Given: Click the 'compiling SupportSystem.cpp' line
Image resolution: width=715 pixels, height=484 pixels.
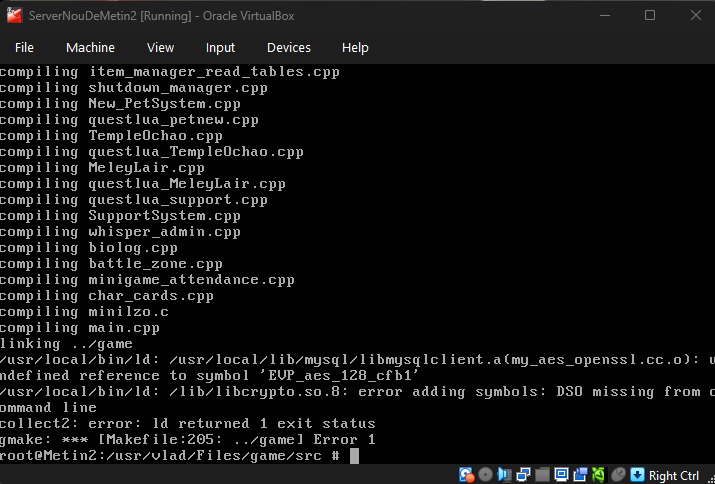Looking at the screenshot, I should pyautogui.click(x=120, y=216).
